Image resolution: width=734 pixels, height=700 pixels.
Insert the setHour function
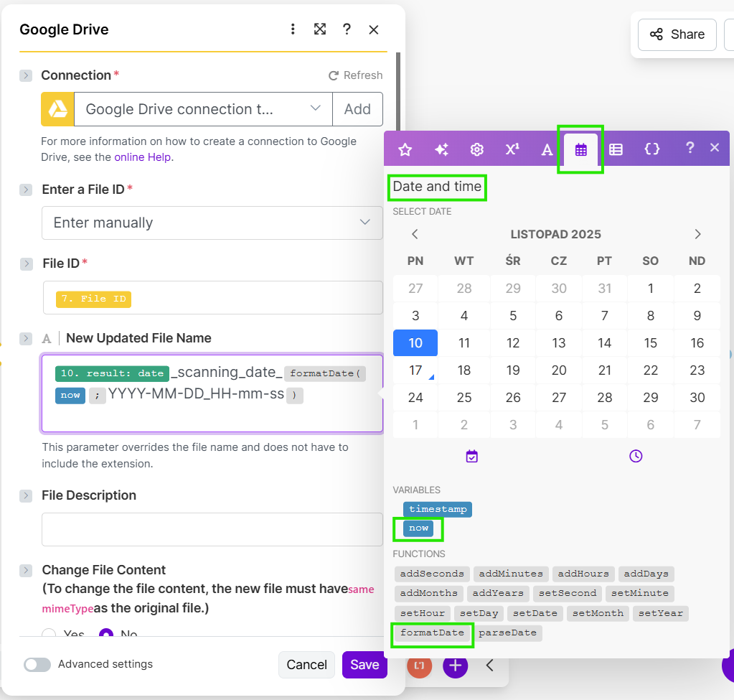[x=422, y=613]
